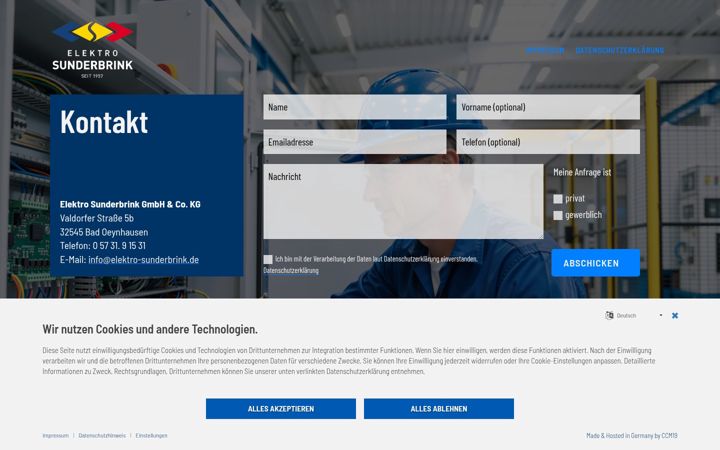Click the translate icon beside Deutsch
720x450 pixels.
[x=609, y=315]
